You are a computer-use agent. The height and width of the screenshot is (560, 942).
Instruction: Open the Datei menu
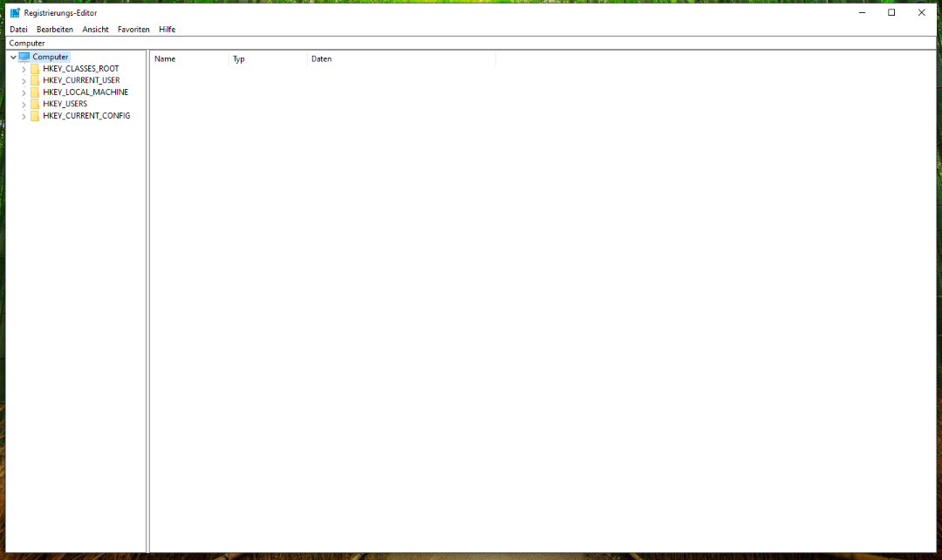click(x=18, y=29)
